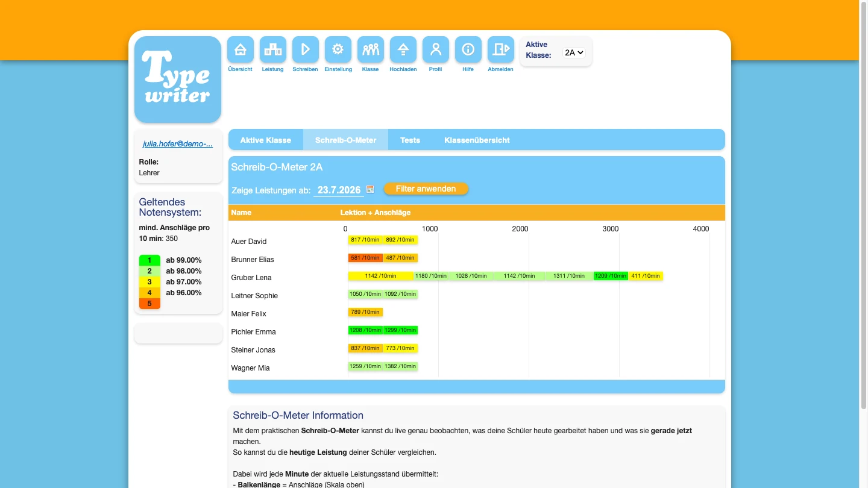Click the grade 4 orange swatch
Viewport: 868px width, 488px height.
pyautogui.click(x=149, y=293)
